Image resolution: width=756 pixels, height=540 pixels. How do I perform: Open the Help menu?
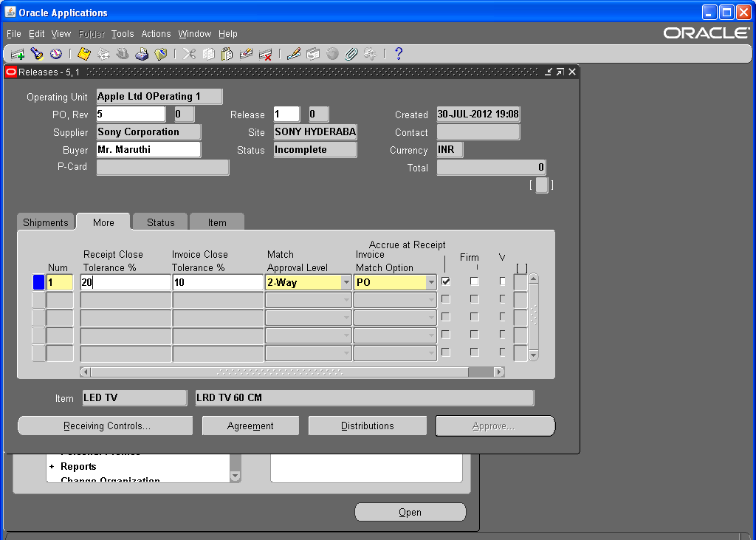click(228, 34)
